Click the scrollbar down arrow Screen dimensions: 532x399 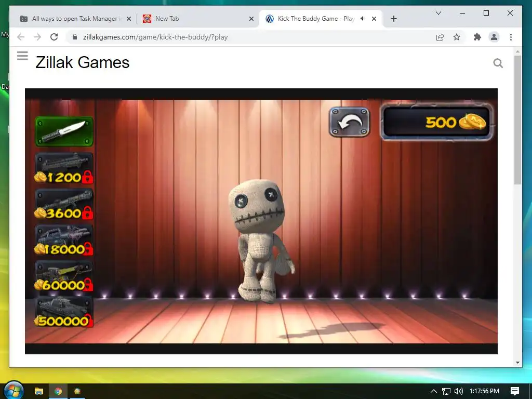517,362
